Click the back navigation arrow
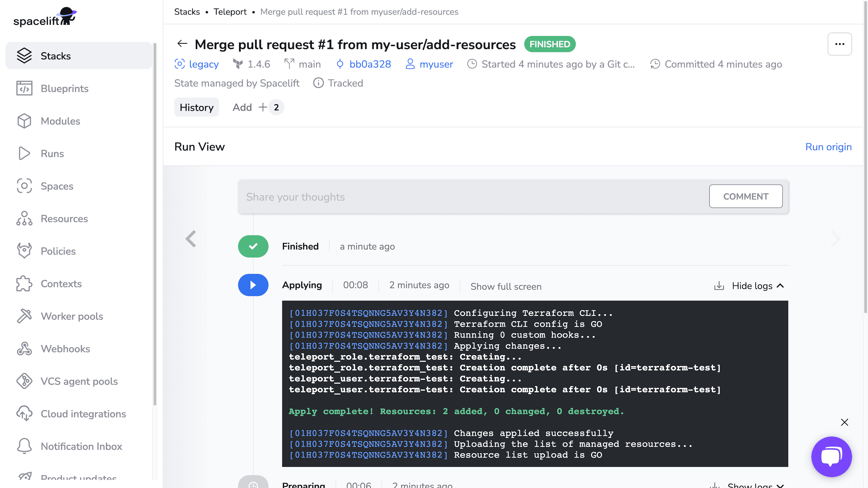 (x=182, y=43)
